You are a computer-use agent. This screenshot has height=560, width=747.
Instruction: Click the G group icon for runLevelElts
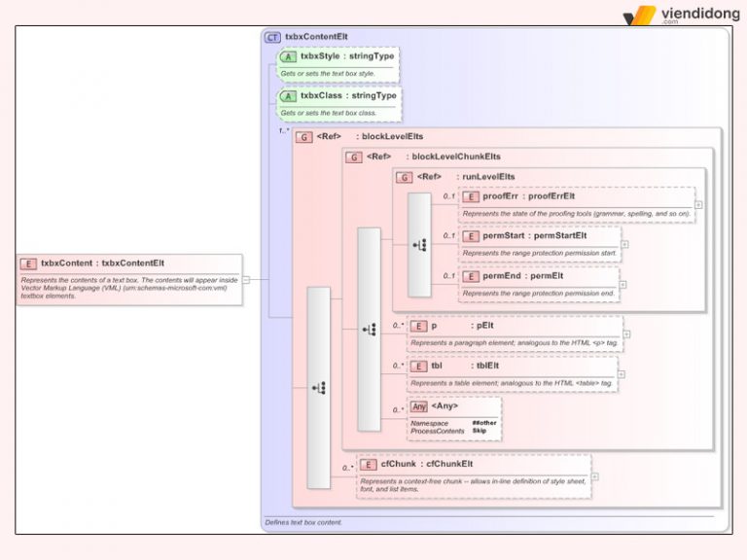[x=404, y=177]
